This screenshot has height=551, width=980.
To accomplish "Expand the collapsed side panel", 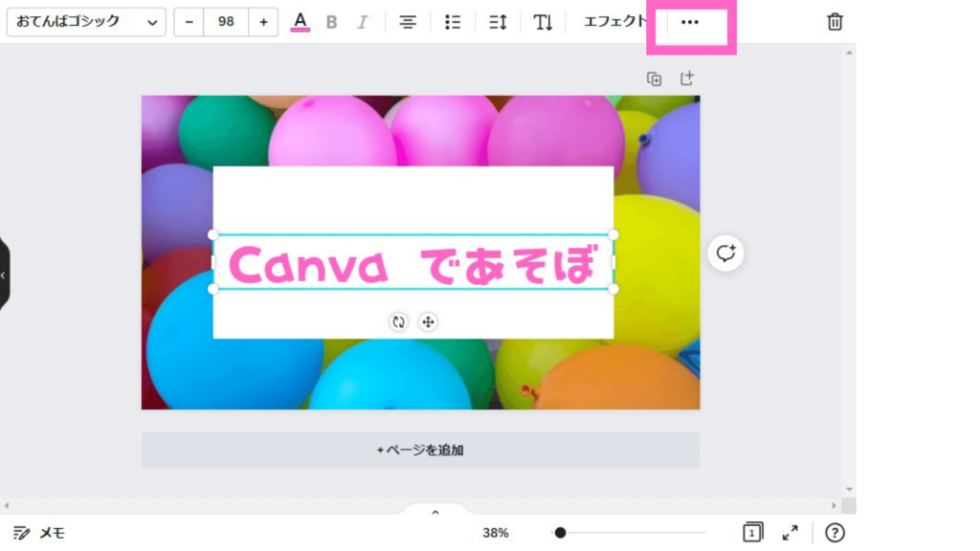I will coord(4,275).
